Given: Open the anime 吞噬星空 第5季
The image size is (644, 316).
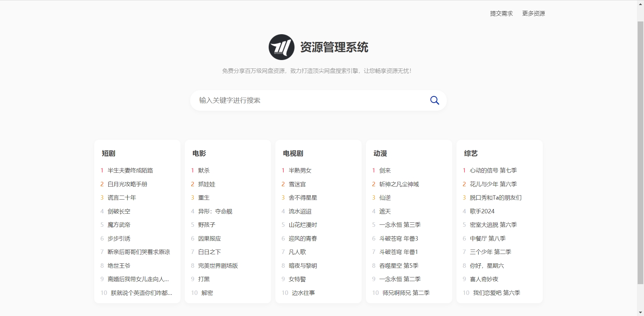Looking at the screenshot, I should coord(398,266).
